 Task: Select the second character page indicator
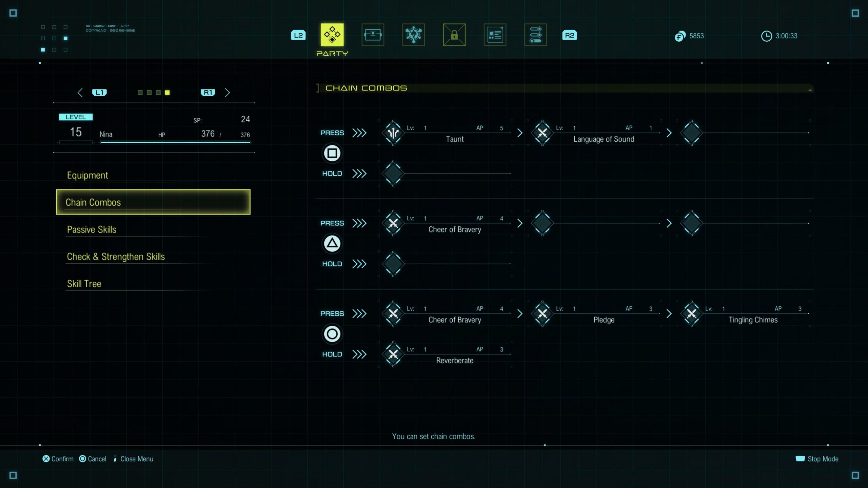(149, 93)
